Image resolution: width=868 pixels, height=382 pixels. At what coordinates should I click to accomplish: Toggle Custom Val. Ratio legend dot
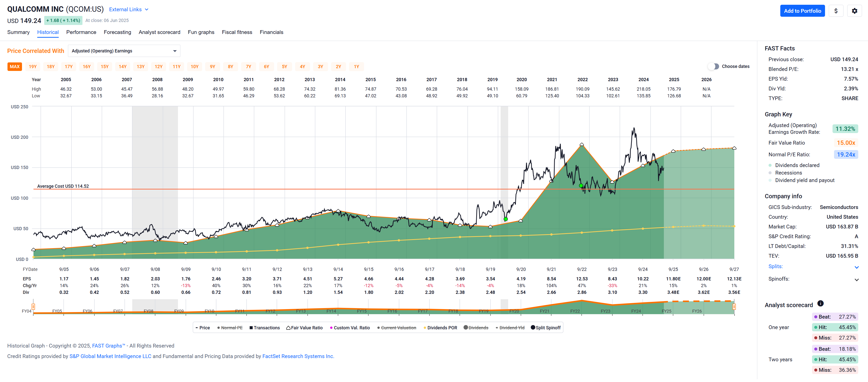pos(331,328)
